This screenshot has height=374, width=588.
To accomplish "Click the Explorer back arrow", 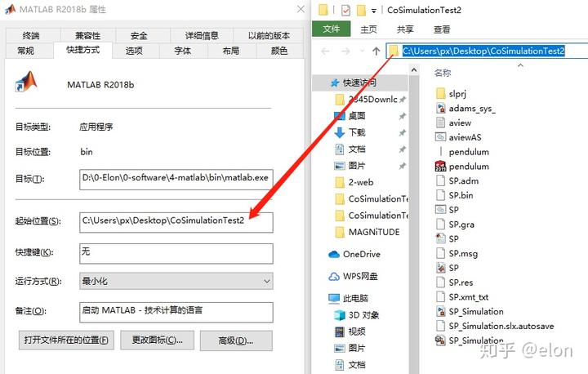I will click(326, 51).
